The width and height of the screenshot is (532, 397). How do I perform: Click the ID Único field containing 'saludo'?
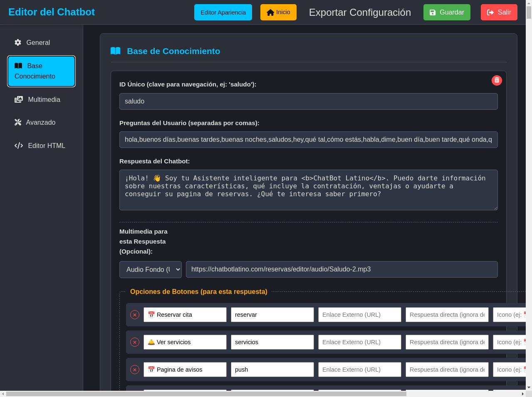[x=308, y=101]
